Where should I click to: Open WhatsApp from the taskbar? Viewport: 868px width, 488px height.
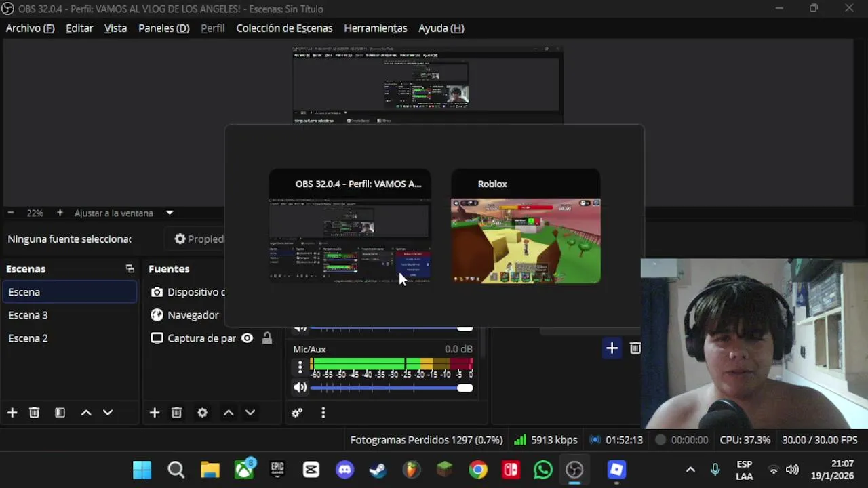[543, 470]
